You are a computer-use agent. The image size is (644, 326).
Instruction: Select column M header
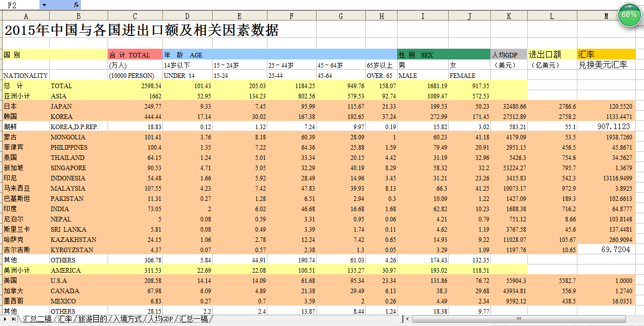point(607,16)
